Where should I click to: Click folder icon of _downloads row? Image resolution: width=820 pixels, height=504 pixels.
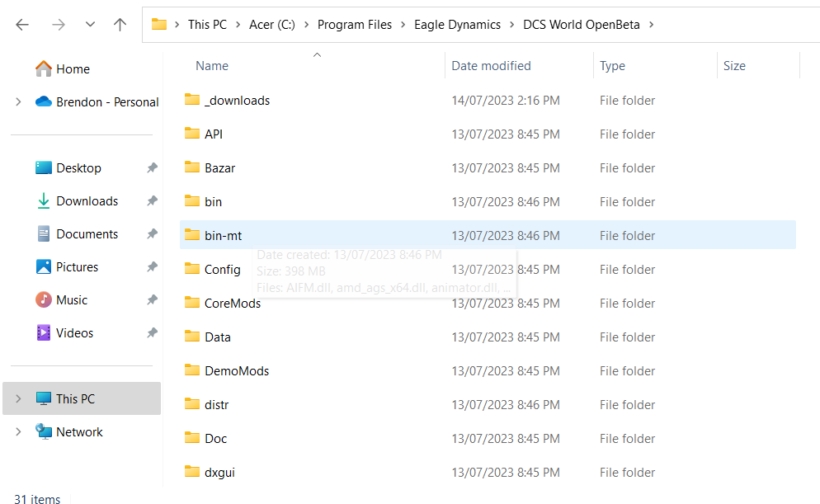coord(192,99)
